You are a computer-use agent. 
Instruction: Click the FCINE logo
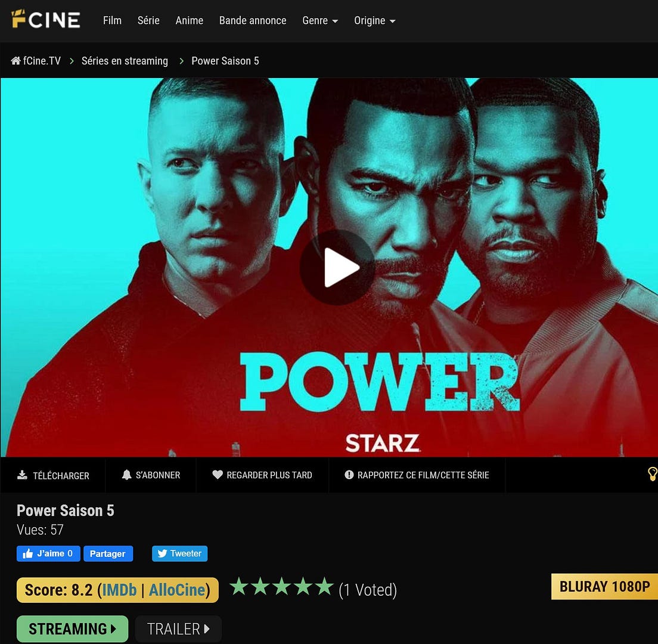[x=46, y=19]
